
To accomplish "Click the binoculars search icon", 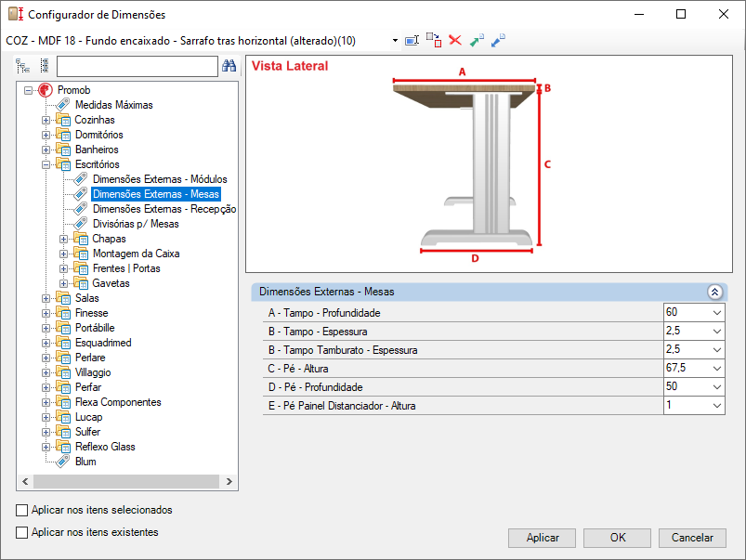I will tap(229, 66).
